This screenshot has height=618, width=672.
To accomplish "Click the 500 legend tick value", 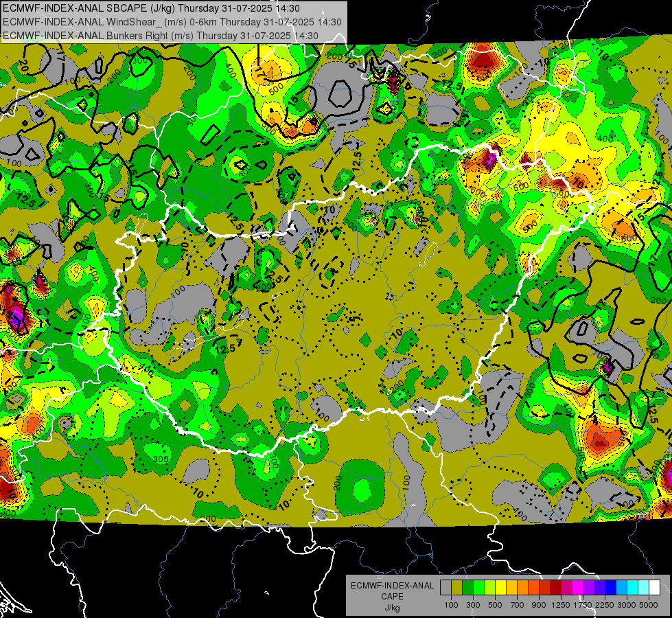I will click(x=495, y=605).
